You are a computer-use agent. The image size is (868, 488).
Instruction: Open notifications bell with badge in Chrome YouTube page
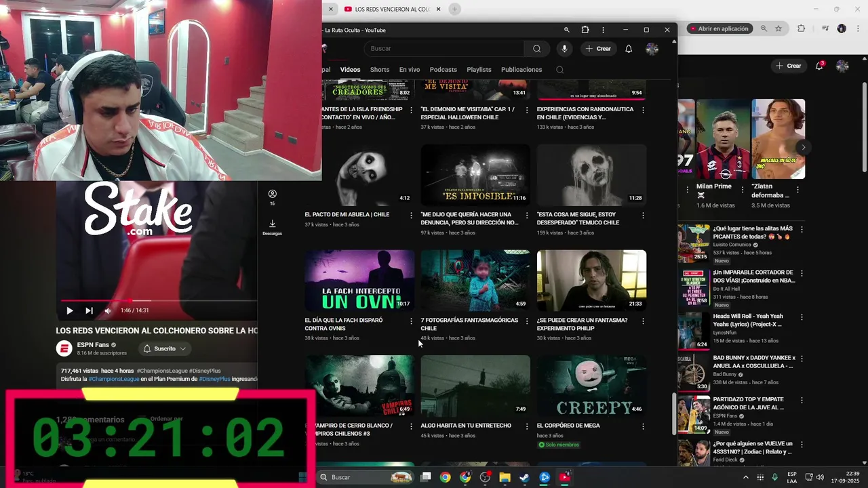point(819,66)
